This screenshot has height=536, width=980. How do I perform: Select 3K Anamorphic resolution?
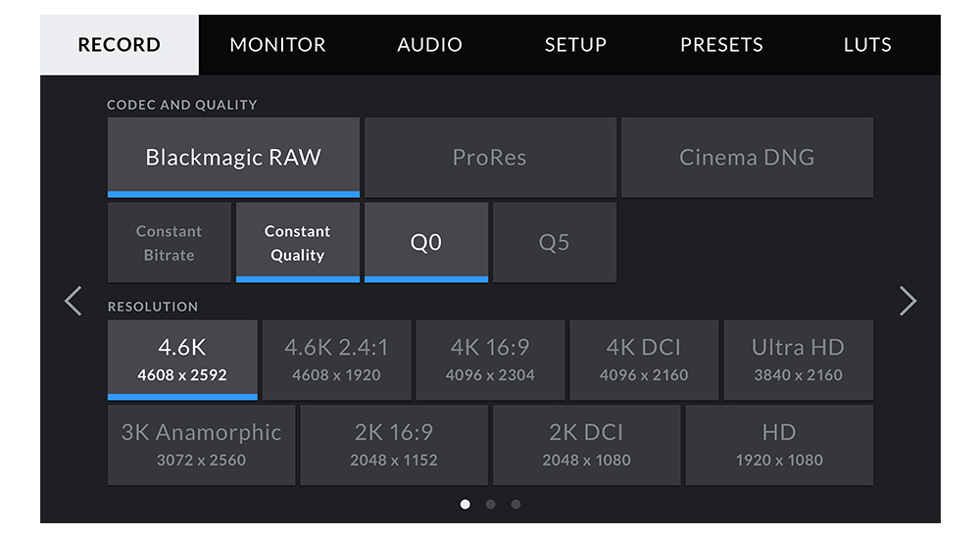coord(201,445)
